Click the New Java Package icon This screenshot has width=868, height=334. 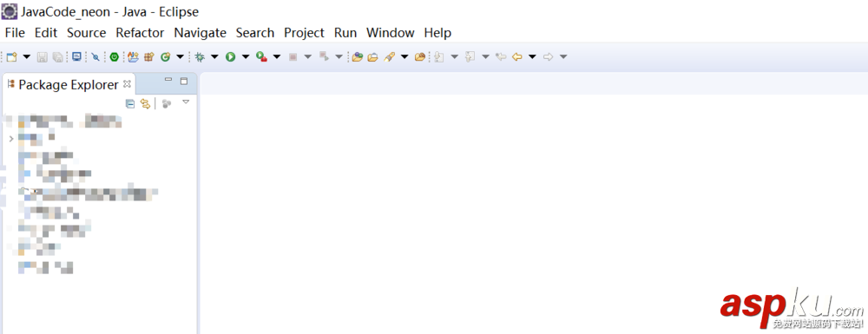(x=149, y=56)
